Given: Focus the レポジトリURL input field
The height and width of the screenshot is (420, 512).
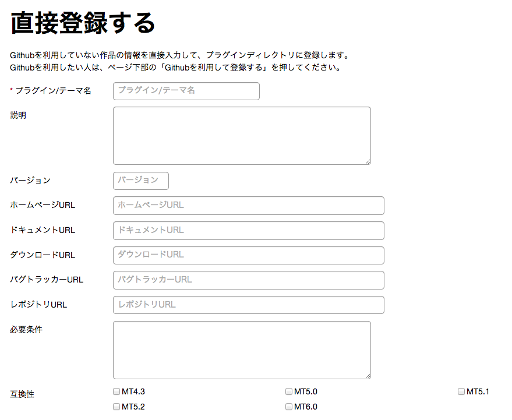Looking at the screenshot, I should pyautogui.click(x=249, y=305).
